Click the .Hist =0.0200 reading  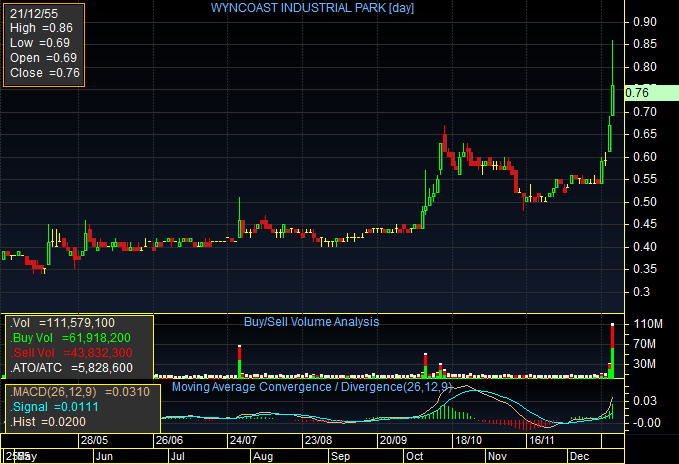(48, 422)
